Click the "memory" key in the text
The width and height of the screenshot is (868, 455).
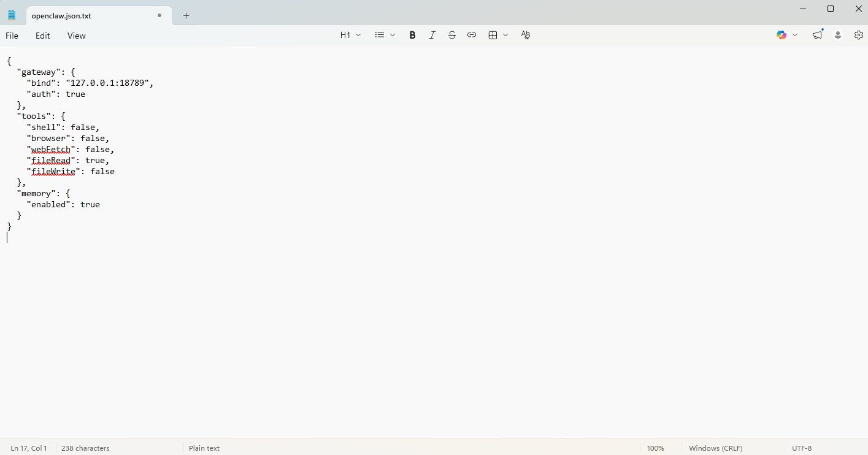point(36,193)
